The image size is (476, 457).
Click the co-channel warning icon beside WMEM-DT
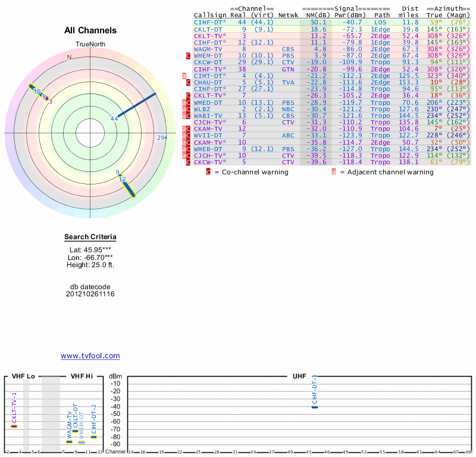(189, 55)
